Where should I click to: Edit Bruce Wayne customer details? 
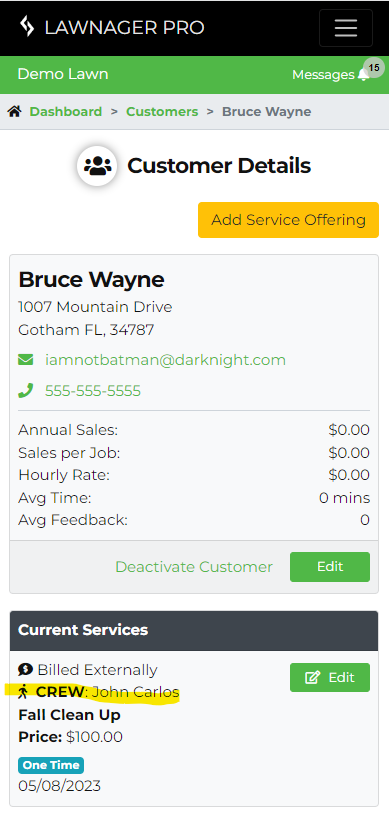click(330, 567)
